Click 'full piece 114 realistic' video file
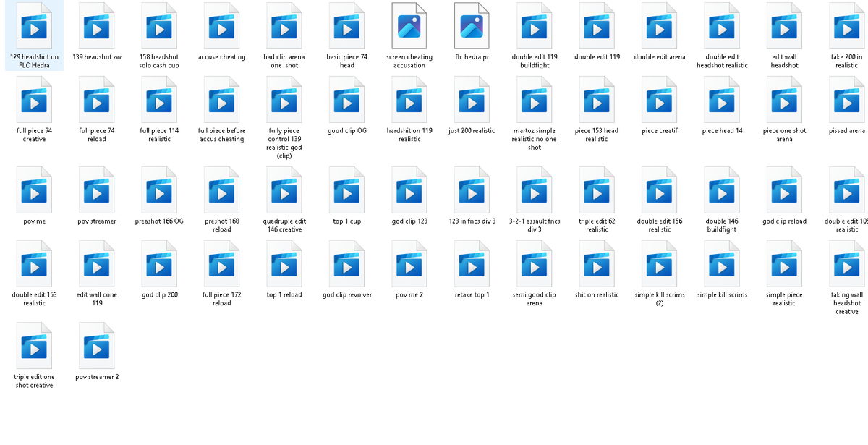Image resolution: width=868 pixels, height=445 pixels. [x=159, y=101]
